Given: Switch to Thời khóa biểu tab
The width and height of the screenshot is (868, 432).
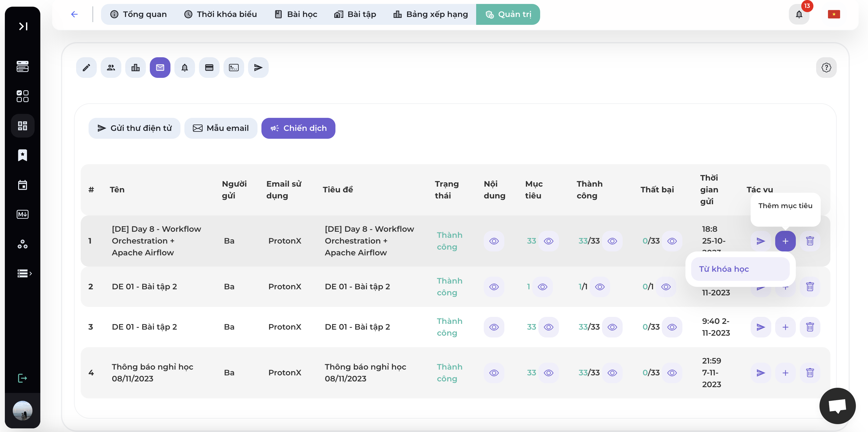Looking at the screenshot, I should point(221,14).
